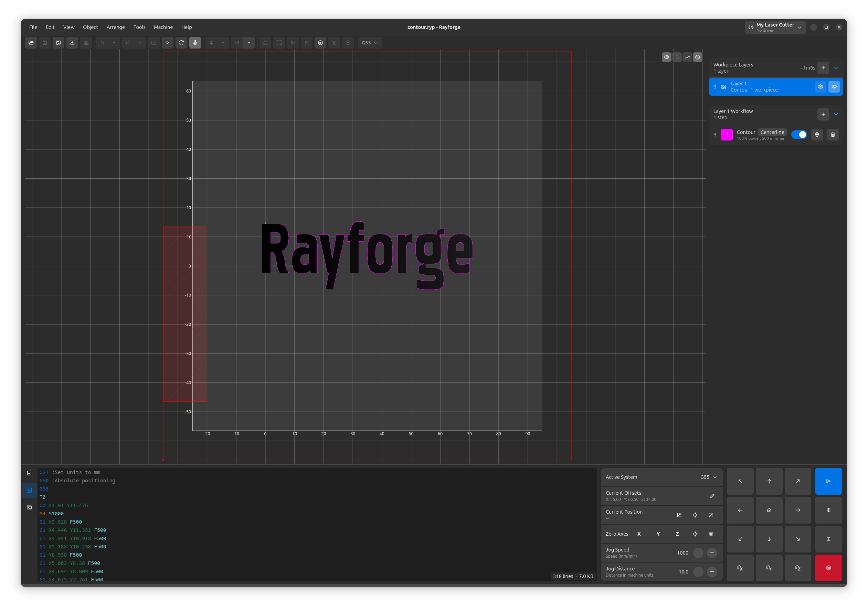Zero the X axis
Image resolution: width=868 pixels, height=610 pixels.
coord(639,534)
